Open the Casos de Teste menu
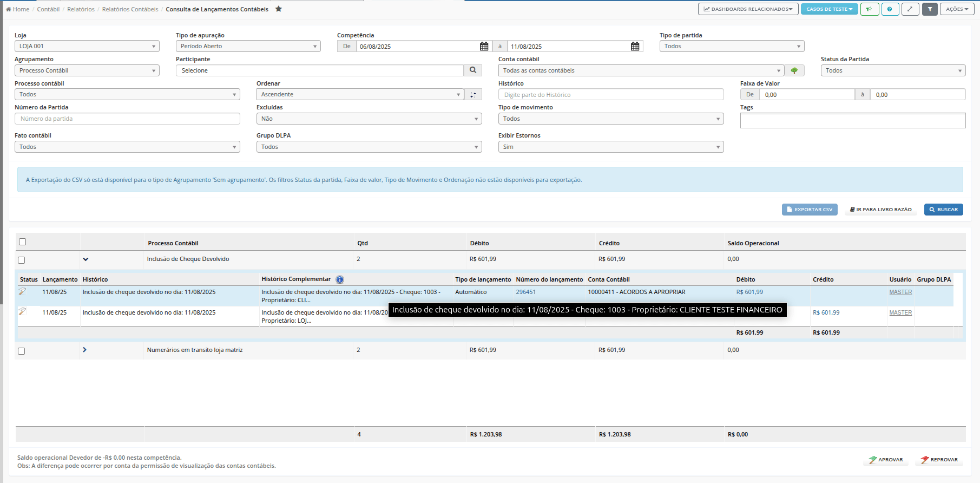Viewport: 980px width, 483px height. pos(829,9)
